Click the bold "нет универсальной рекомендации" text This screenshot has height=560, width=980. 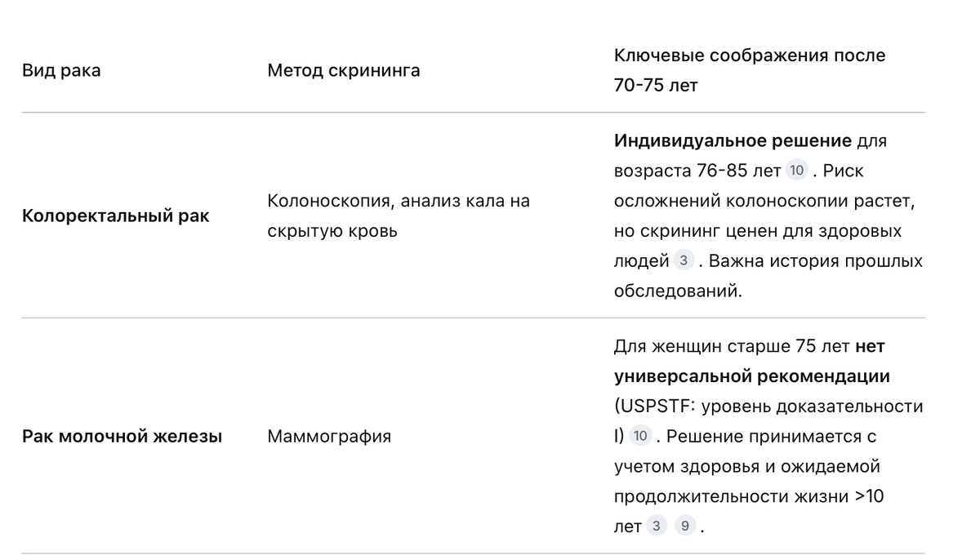[x=751, y=361]
